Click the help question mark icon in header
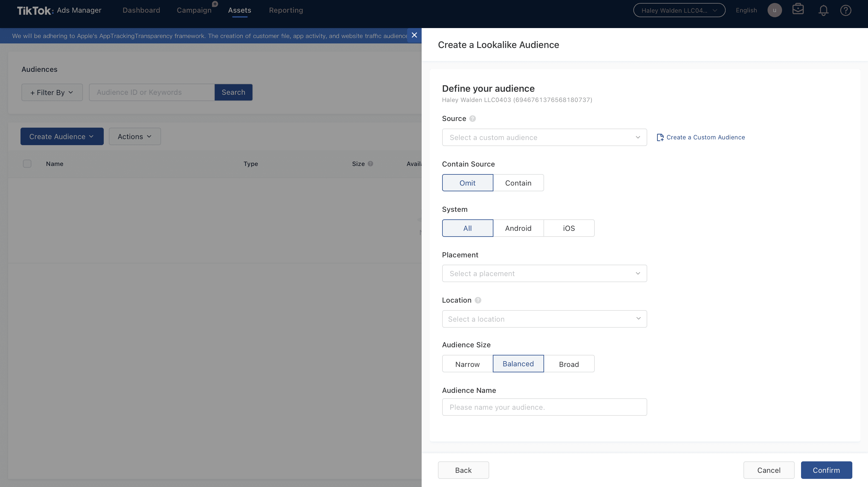Image resolution: width=868 pixels, height=487 pixels. [x=845, y=11]
